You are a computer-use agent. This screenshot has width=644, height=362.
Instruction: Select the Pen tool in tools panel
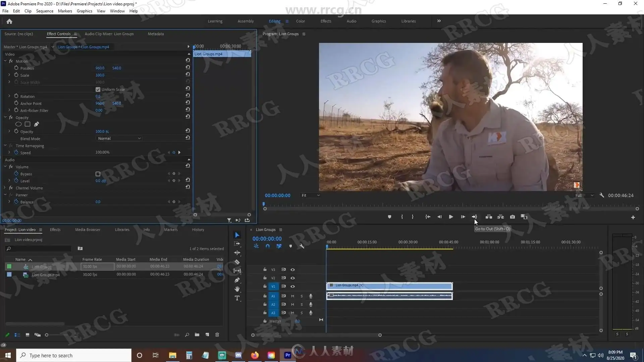pyautogui.click(x=237, y=280)
